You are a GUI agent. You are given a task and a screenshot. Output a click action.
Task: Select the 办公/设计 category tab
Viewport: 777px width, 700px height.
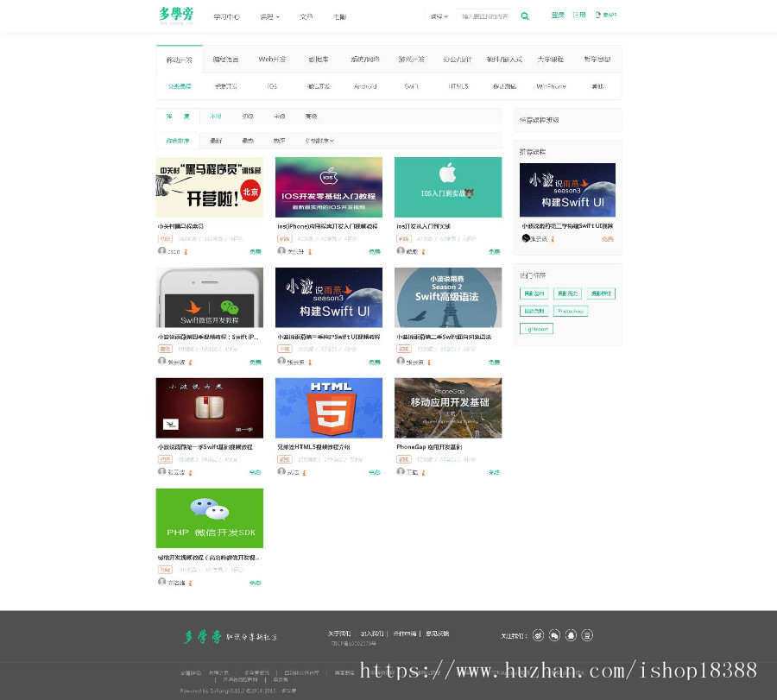(x=458, y=60)
